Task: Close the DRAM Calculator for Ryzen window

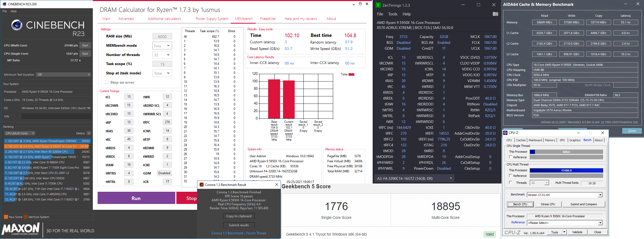Action: (x=367, y=4)
